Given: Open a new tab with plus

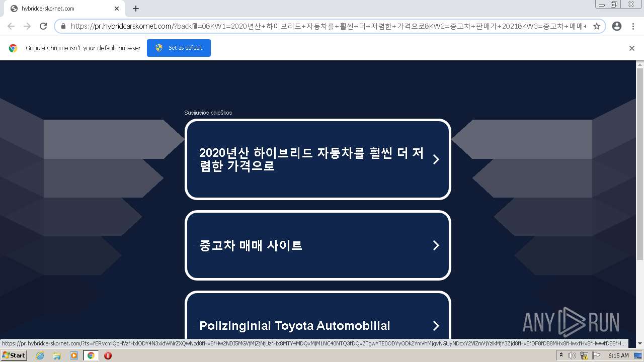Looking at the screenshot, I should (136, 9).
